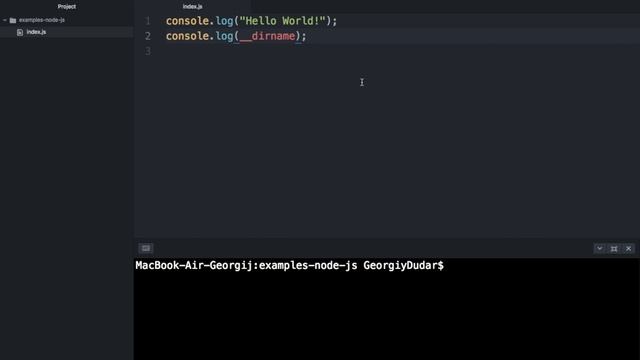Click line number 2 in the gutter
The width and height of the screenshot is (640, 360).
(x=148, y=36)
